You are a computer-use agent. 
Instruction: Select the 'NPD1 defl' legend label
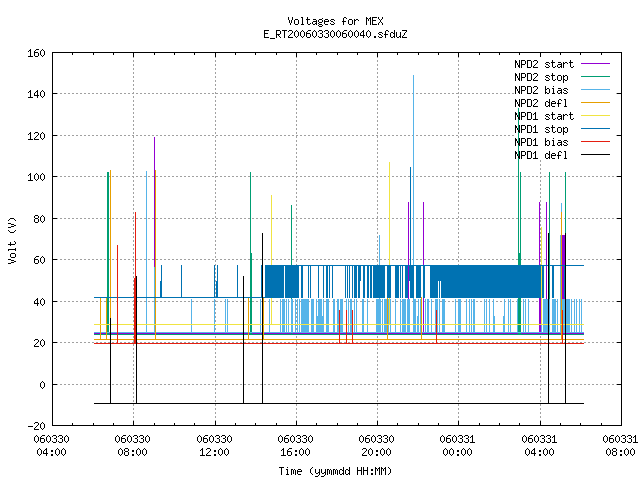541,156
